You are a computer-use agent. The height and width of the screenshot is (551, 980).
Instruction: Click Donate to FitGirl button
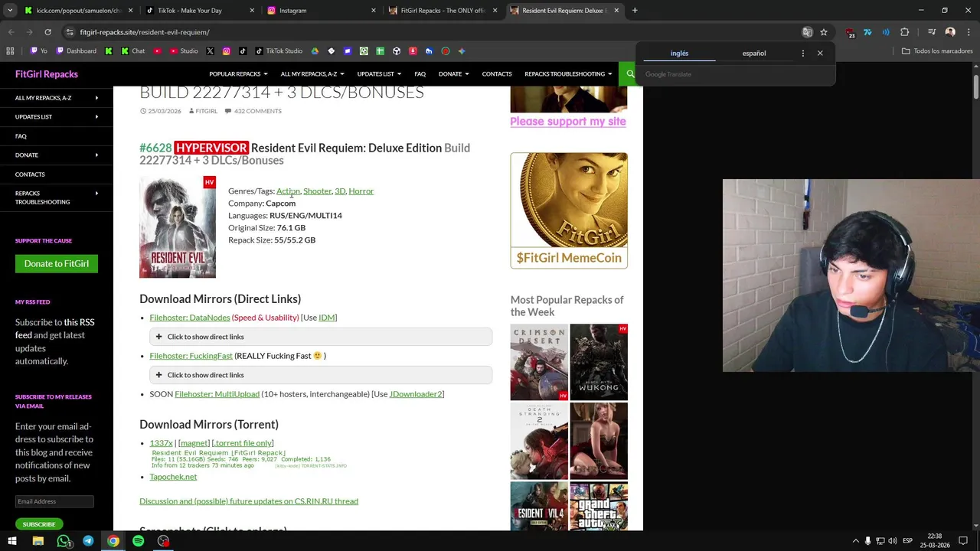point(57,264)
